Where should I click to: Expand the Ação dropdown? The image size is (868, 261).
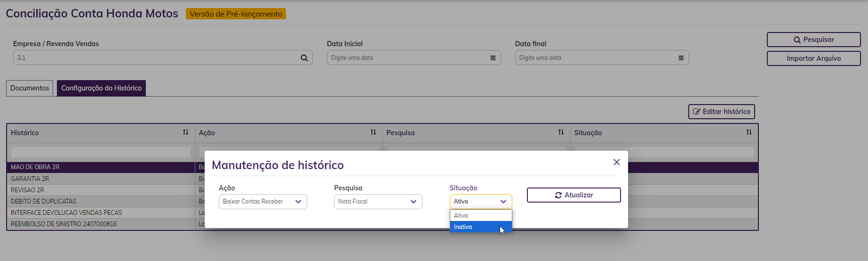(x=263, y=202)
